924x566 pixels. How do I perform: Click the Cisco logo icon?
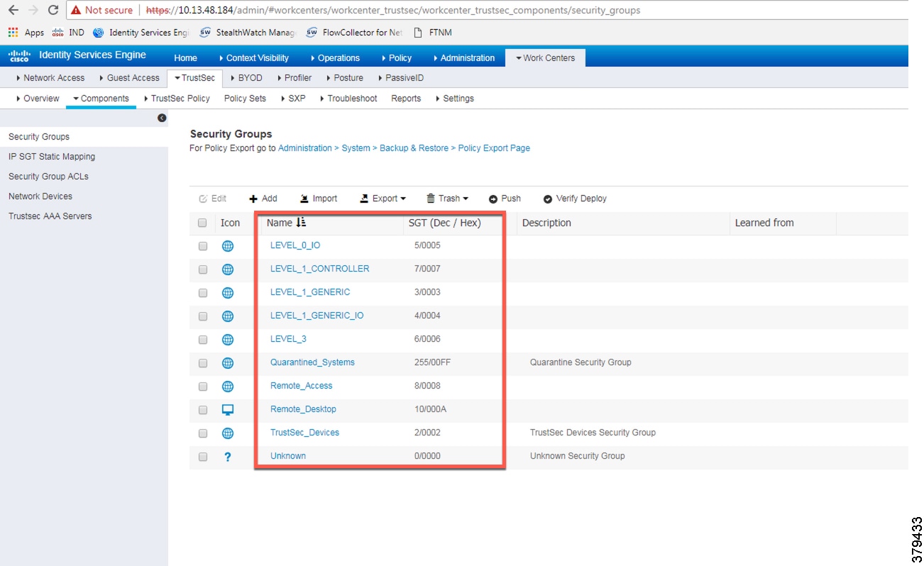click(19, 56)
